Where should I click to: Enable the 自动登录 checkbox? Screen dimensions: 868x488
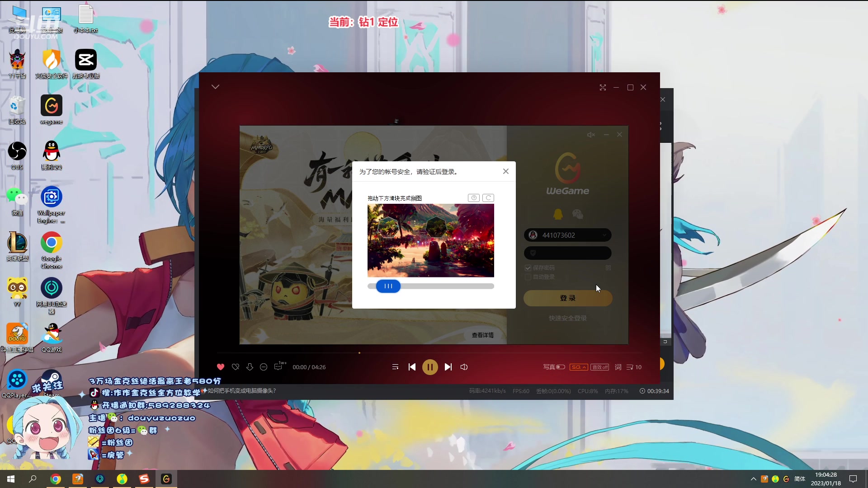pos(528,277)
